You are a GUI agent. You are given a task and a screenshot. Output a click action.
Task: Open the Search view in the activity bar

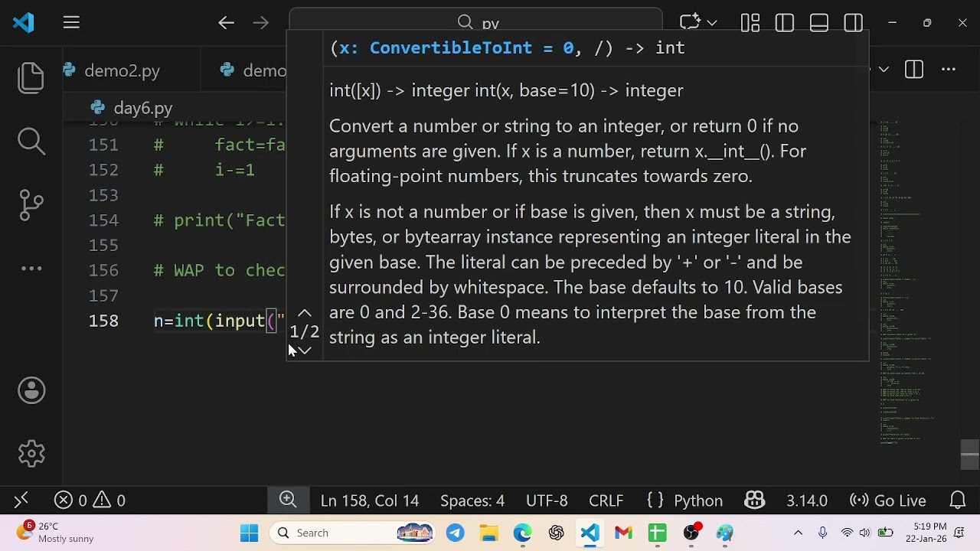31,141
